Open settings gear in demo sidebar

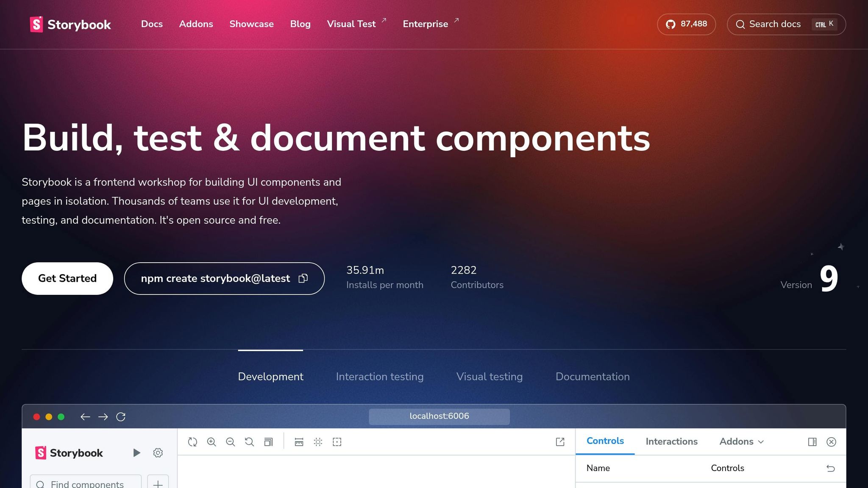tap(158, 453)
